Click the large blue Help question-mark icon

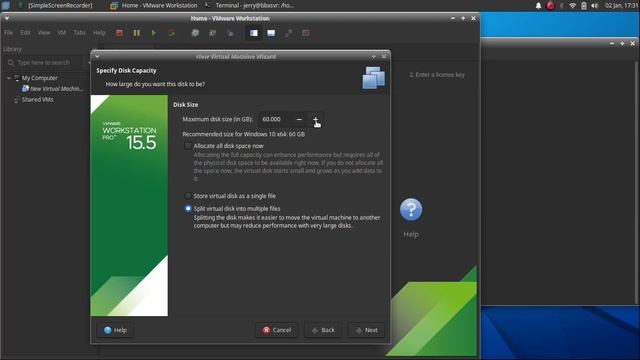[x=411, y=209]
